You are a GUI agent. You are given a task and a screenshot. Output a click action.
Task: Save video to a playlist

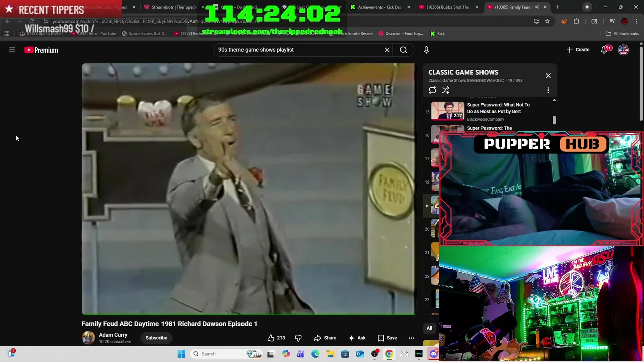tap(387, 338)
